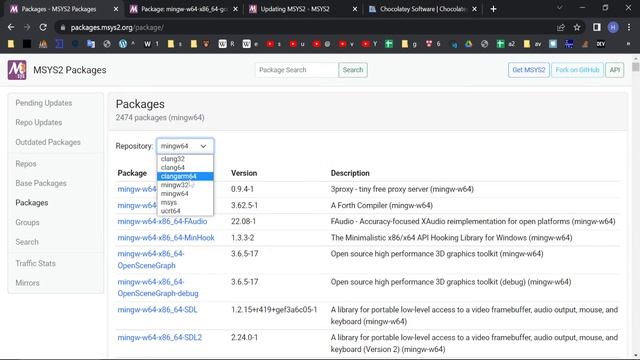Screen dimensions: 640x360
Task: Click the WordPress bookmark icon
Action: pos(123,44)
